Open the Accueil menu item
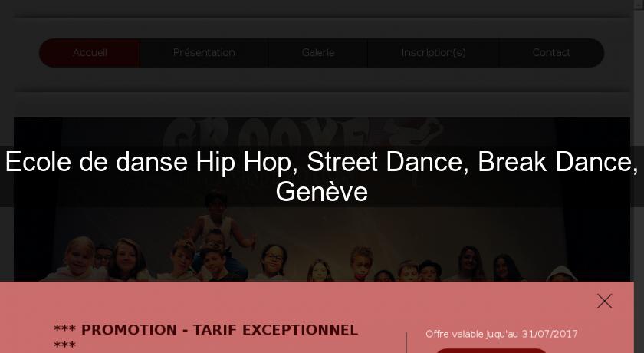The width and height of the screenshot is (644, 353). (90, 53)
